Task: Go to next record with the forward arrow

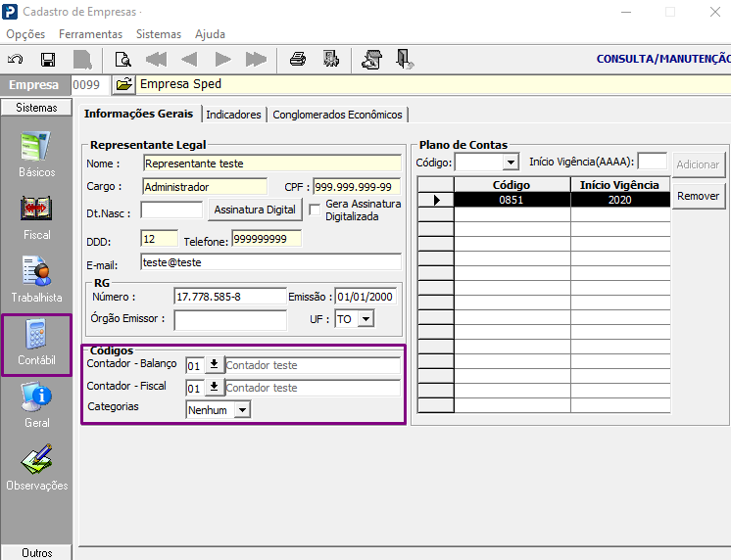Action: click(222, 60)
